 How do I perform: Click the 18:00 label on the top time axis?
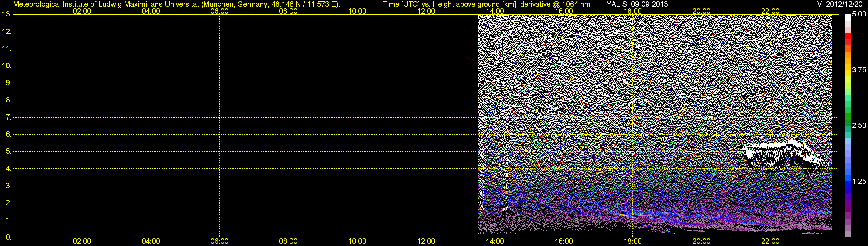tap(632, 11)
